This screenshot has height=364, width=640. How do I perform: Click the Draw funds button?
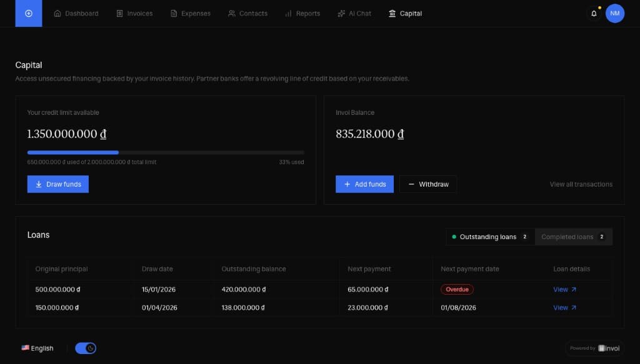58,184
